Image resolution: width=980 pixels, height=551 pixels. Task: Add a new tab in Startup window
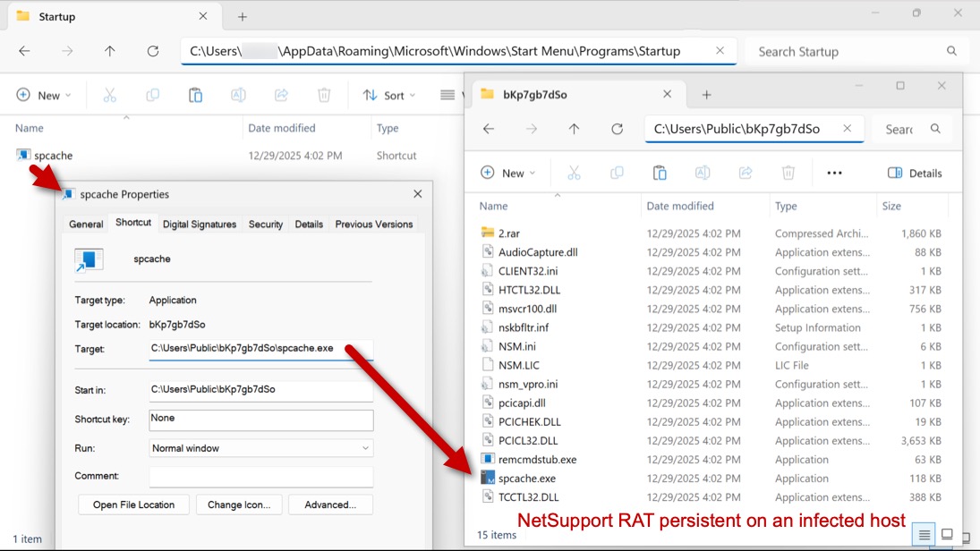[x=243, y=17]
